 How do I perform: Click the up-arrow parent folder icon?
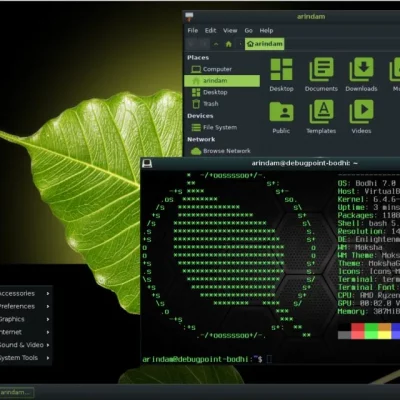click(x=216, y=44)
